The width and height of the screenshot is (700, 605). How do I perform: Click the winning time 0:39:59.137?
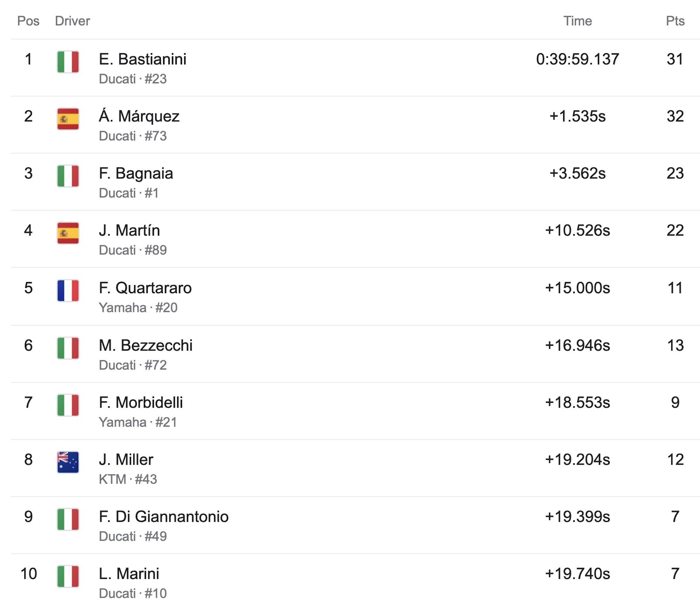(x=577, y=59)
